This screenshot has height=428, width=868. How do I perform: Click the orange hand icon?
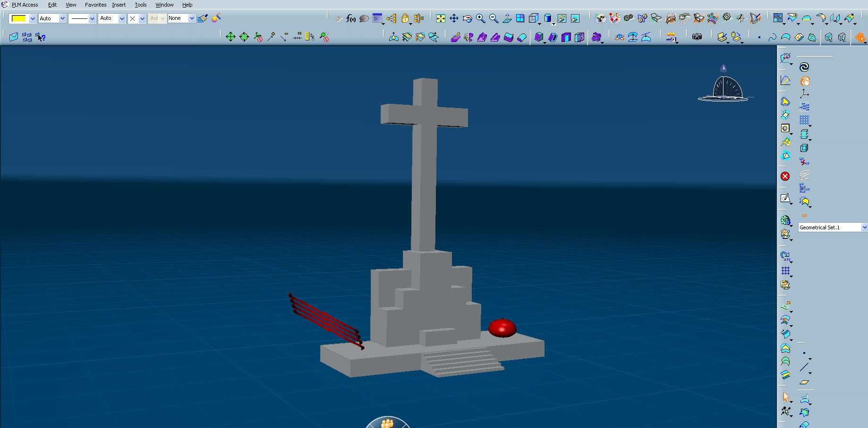pyautogui.click(x=805, y=81)
